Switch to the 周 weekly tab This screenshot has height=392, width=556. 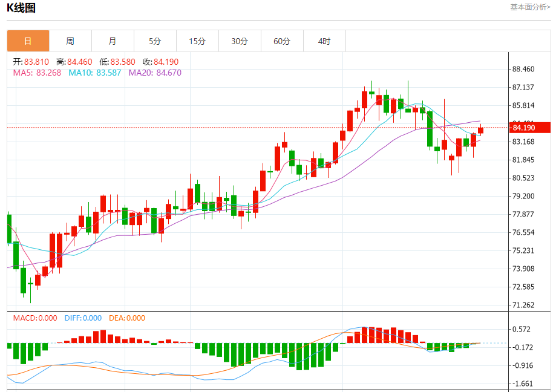pyautogui.click(x=70, y=41)
